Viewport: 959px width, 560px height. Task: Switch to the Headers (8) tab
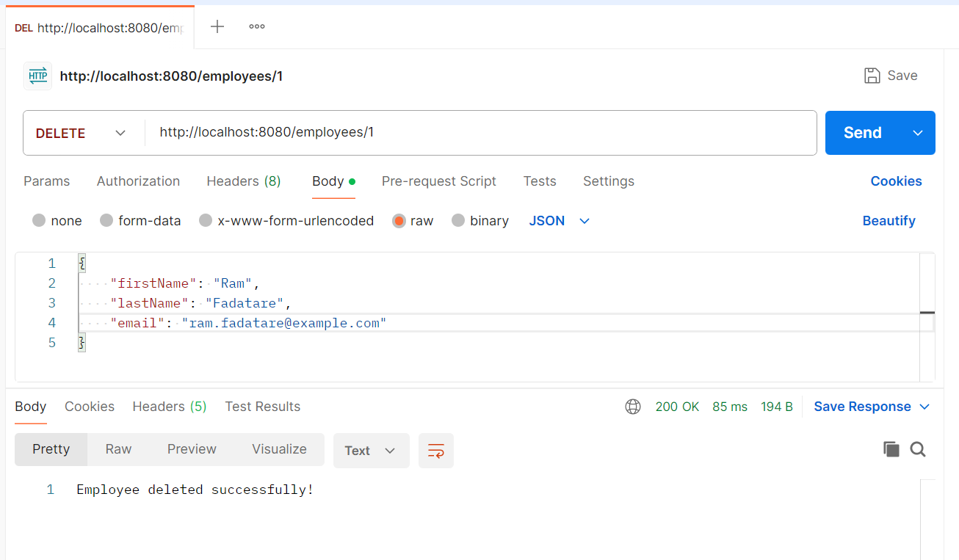pos(243,181)
